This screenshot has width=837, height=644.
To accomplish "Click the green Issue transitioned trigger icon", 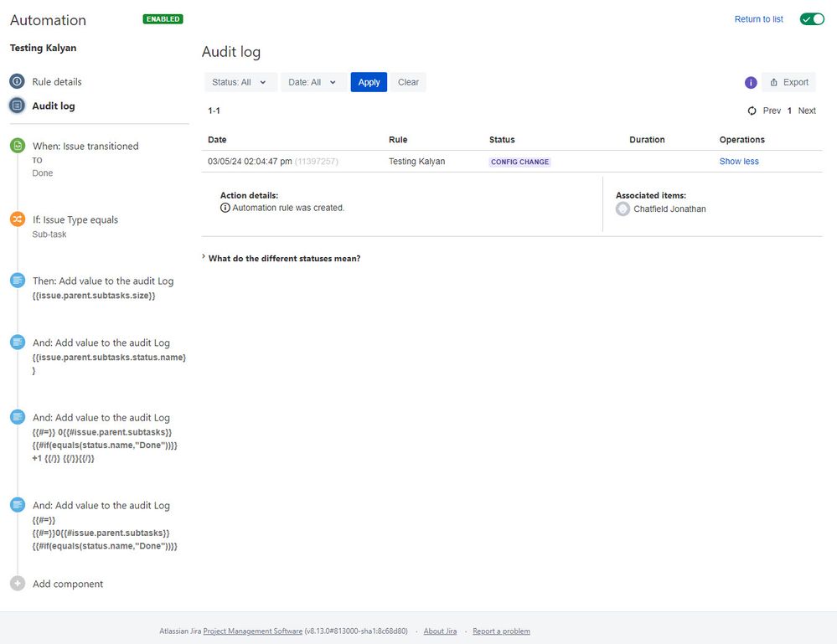I will (18, 145).
